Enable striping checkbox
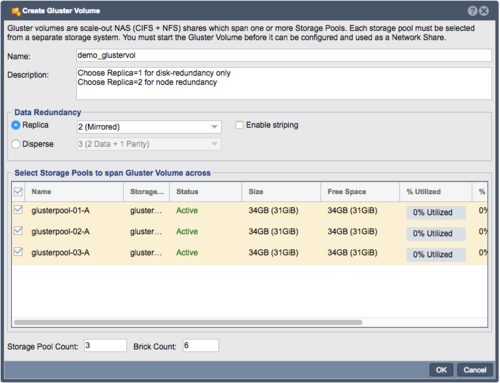This screenshot has width=500, height=383. pyautogui.click(x=239, y=125)
